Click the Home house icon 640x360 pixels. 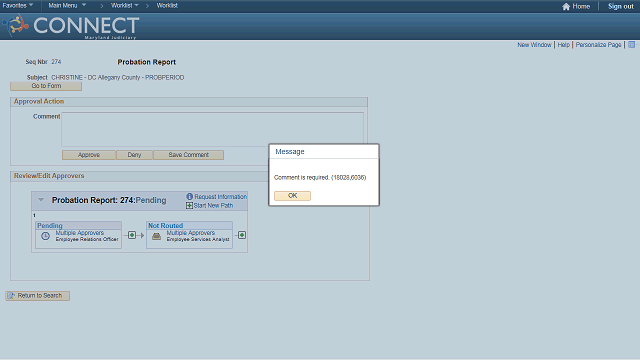pyautogui.click(x=566, y=7)
